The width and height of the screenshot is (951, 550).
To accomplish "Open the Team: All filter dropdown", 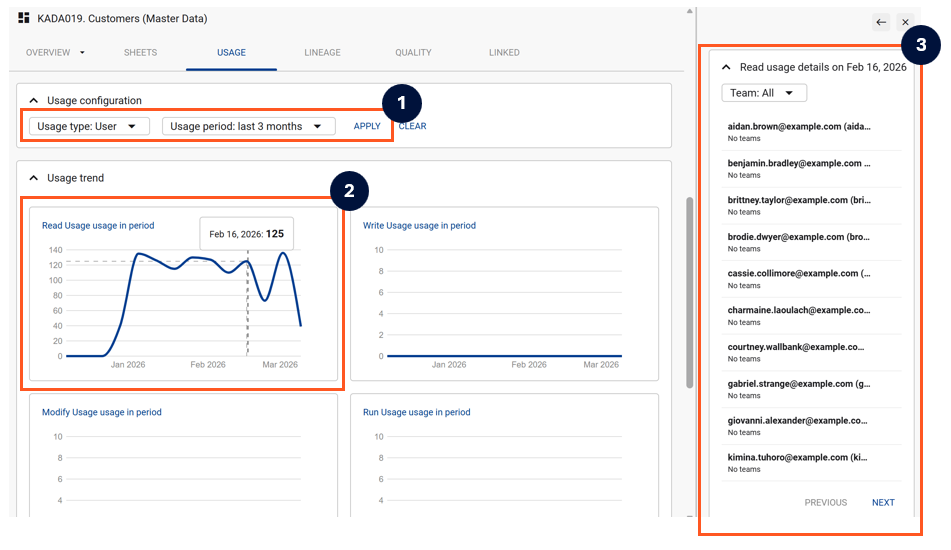I will point(764,93).
